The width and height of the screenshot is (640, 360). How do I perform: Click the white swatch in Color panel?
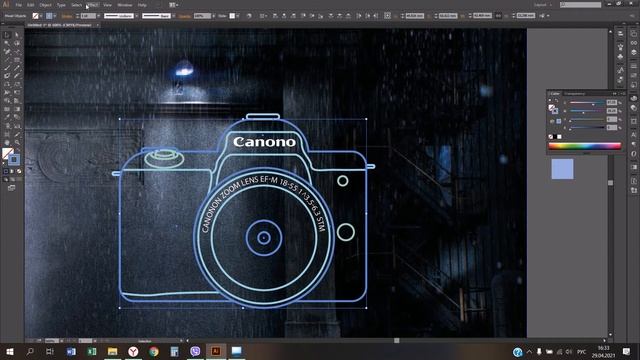(x=560, y=137)
